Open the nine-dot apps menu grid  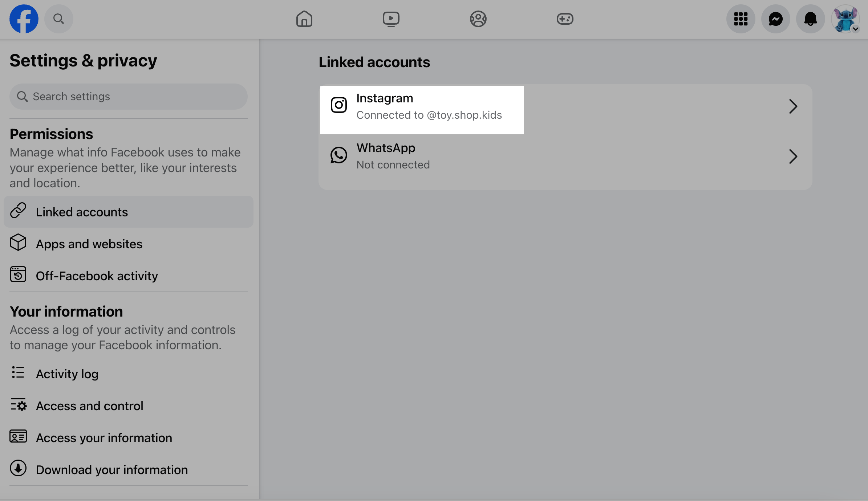[x=741, y=19]
